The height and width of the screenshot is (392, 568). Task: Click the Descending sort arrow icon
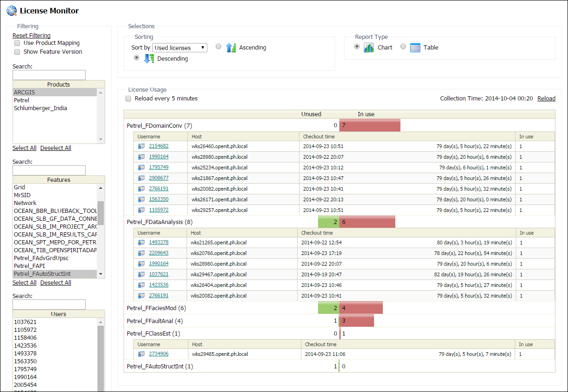(149, 59)
